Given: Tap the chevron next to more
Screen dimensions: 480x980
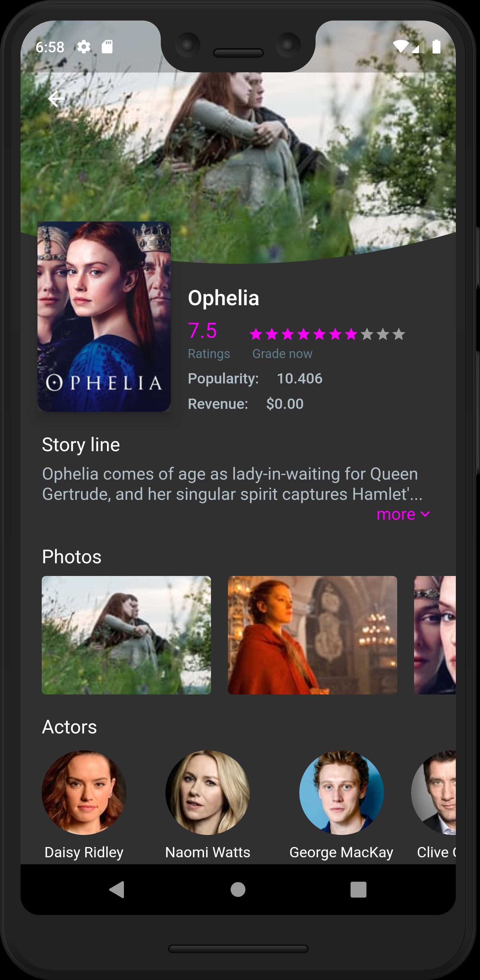Looking at the screenshot, I should click(x=425, y=514).
